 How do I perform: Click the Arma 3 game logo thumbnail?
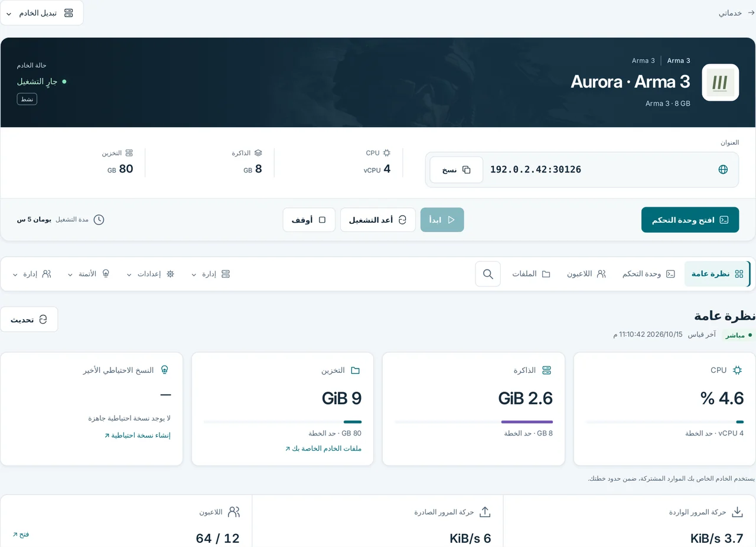pos(720,83)
